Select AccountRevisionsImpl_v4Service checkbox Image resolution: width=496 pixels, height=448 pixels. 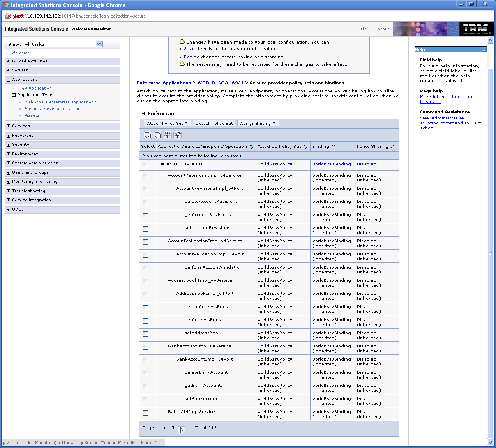(x=145, y=176)
